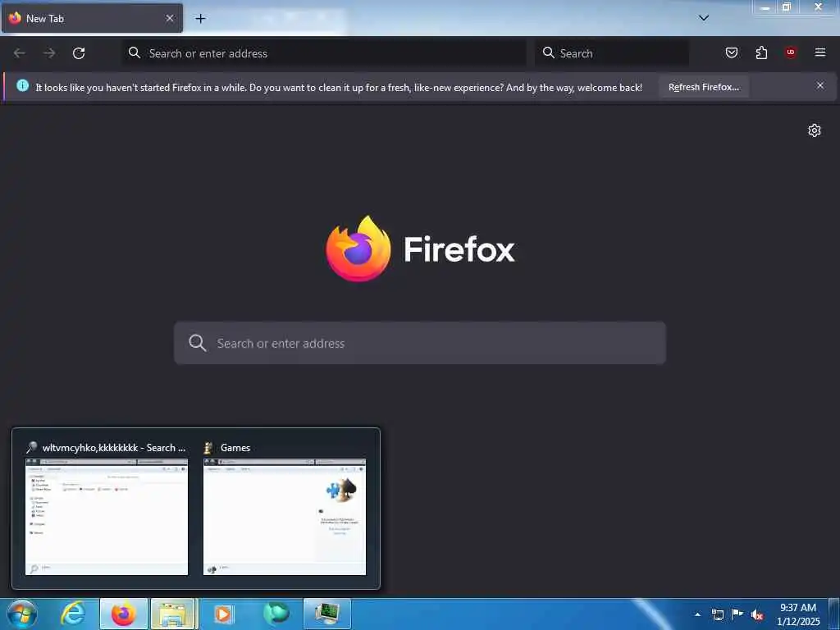Viewport: 840px width, 630px height.
Task: Click the green globe taskbar icon
Action: pos(276,614)
